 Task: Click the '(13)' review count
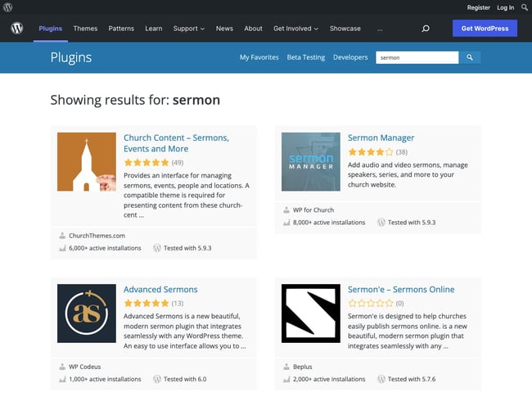[178, 304]
